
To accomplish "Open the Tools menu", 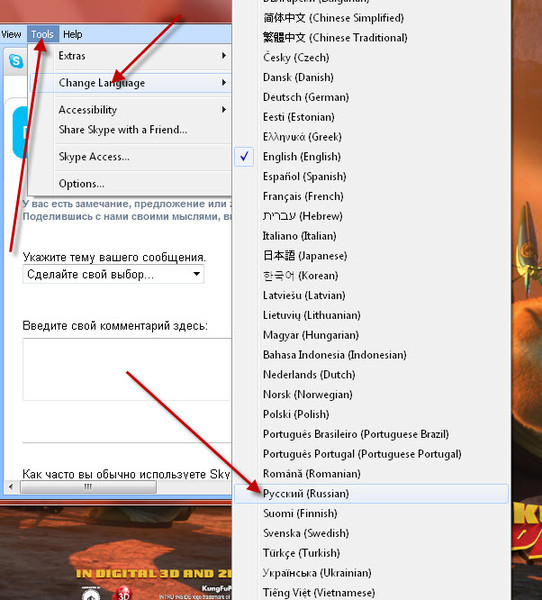I will [42, 34].
